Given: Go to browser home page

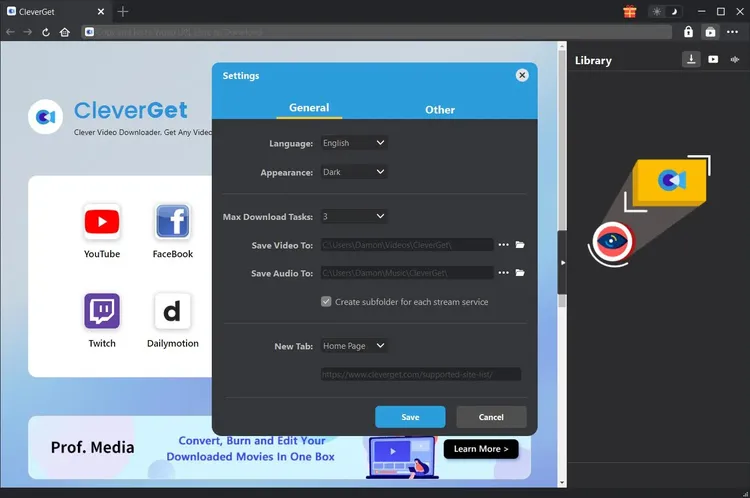Looking at the screenshot, I should coord(65,32).
